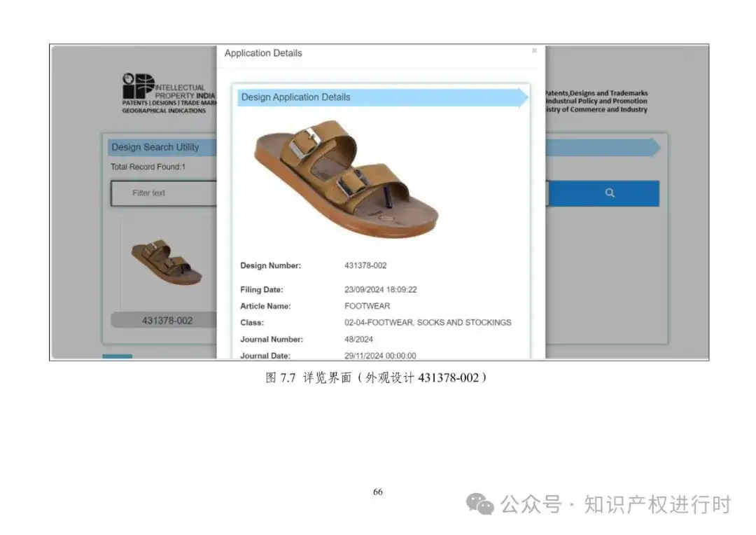This screenshot has height=535, width=756.
Task: Select the article name FOOTWEAR value
Action: tap(367, 306)
